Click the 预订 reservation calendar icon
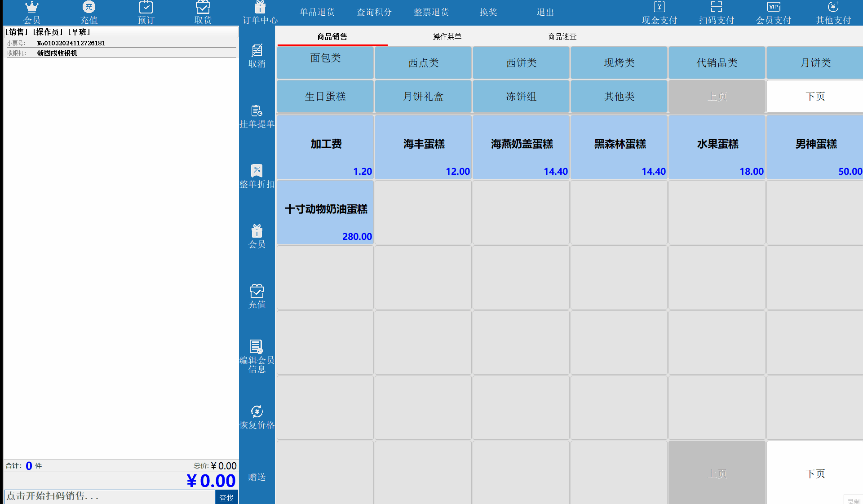Viewport: 863px width, 504px height. pos(146,8)
